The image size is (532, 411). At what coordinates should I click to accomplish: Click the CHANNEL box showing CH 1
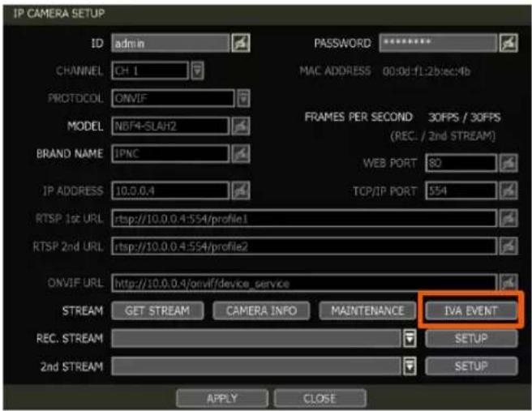[149, 71]
